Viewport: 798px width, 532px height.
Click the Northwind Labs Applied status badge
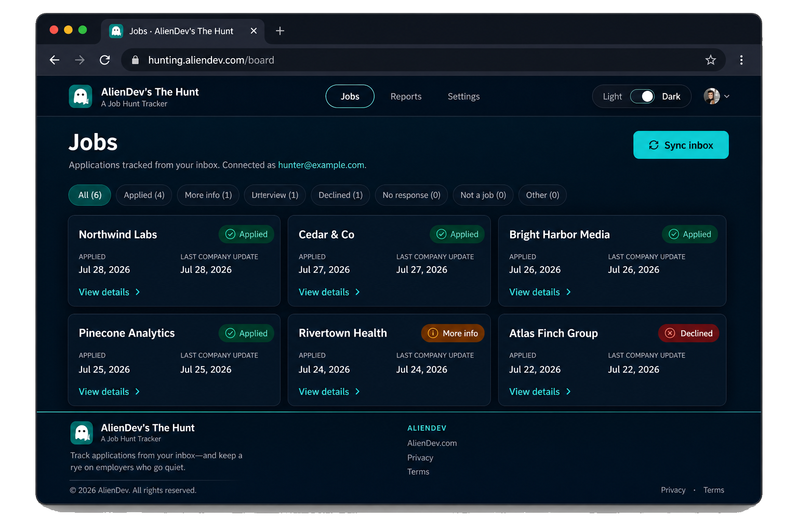[246, 234]
